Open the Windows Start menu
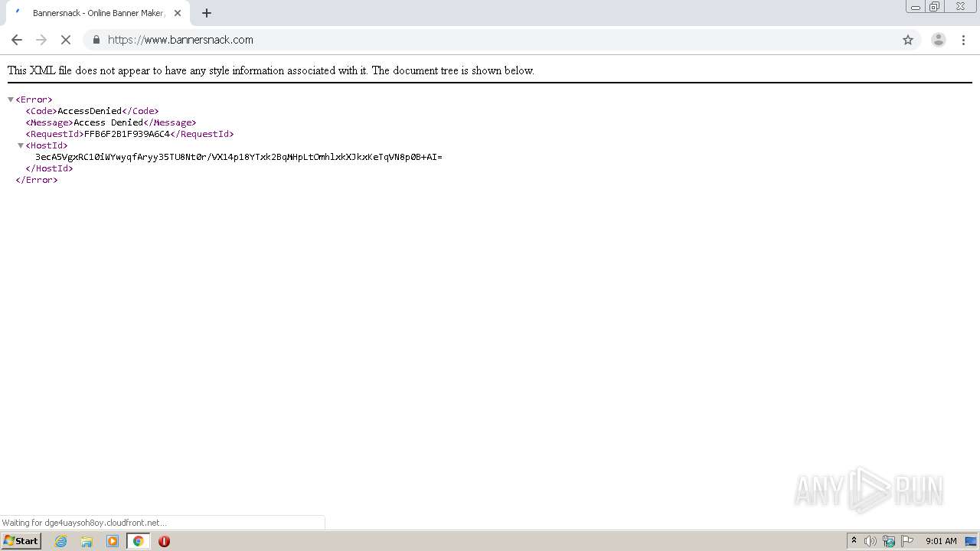This screenshot has width=980, height=551. click(x=21, y=541)
